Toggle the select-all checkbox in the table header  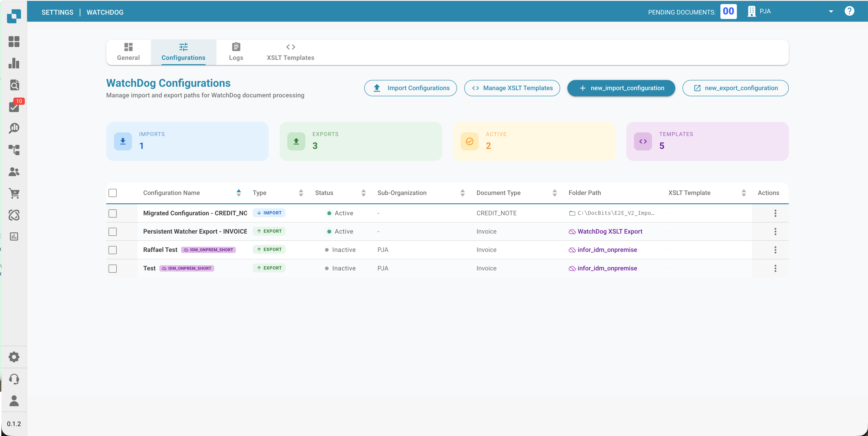pyautogui.click(x=113, y=192)
